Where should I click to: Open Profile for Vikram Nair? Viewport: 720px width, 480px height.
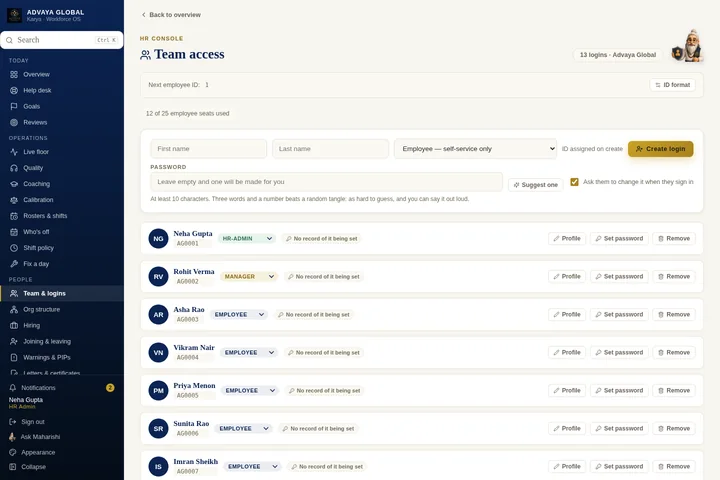(567, 353)
